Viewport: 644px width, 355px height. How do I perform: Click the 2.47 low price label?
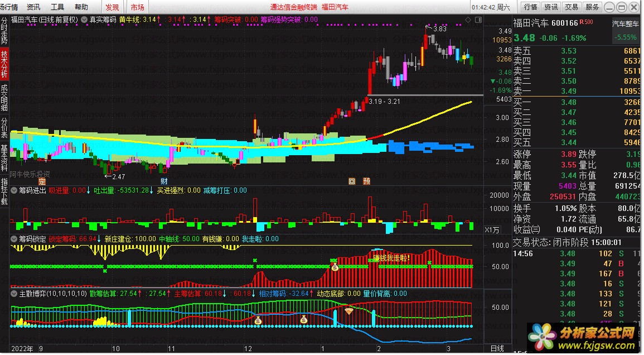[118, 177]
